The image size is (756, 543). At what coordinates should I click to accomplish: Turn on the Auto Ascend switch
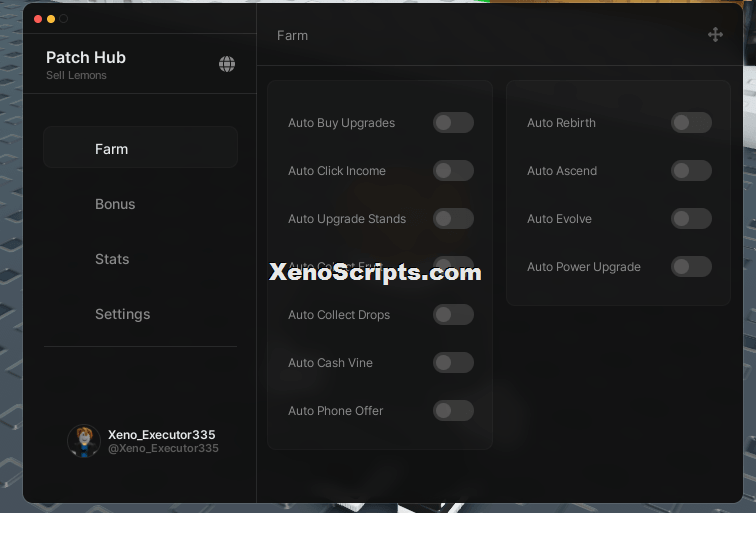(691, 170)
